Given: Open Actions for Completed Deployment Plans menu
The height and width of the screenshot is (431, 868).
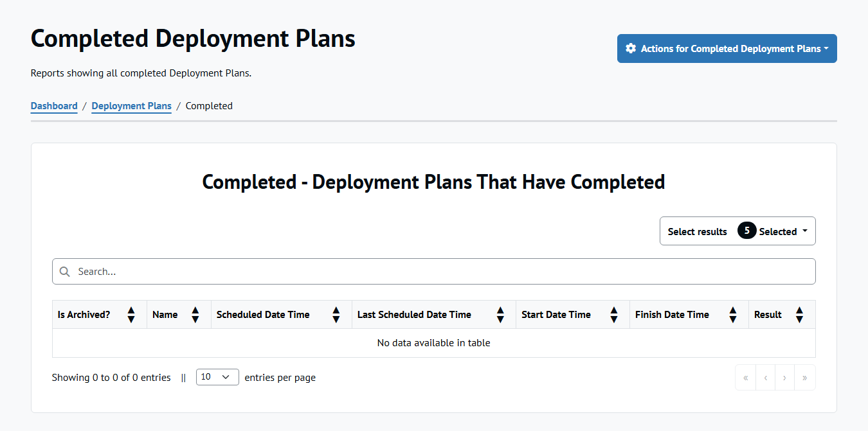Looking at the screenshot, I should coord(727,49).
